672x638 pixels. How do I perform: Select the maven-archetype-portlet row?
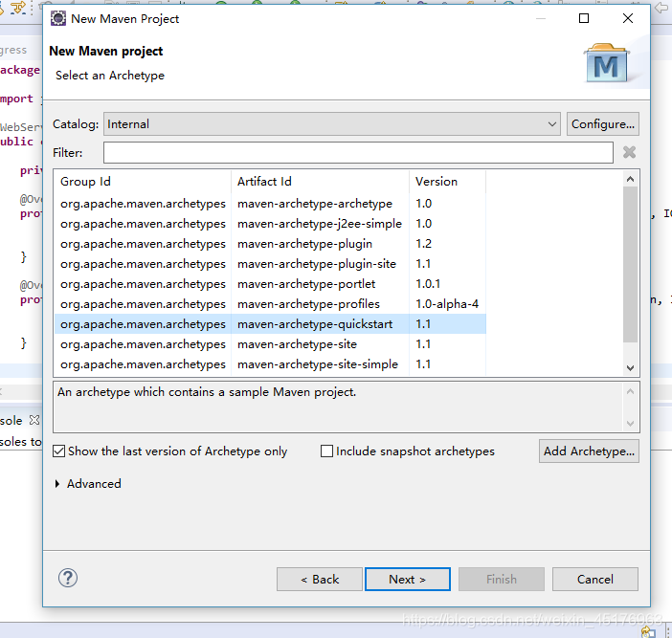pyautogui.click(x=271, y=284)
